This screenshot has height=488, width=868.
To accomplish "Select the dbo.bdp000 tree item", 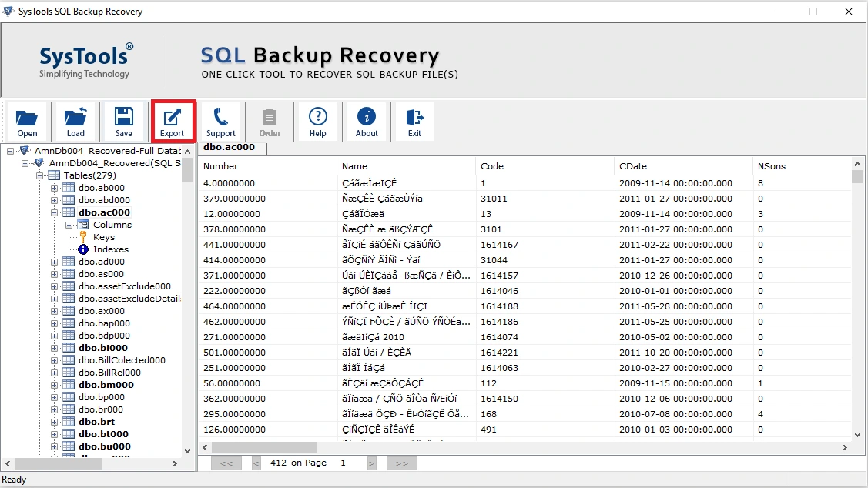I will [x=104, y=336].
